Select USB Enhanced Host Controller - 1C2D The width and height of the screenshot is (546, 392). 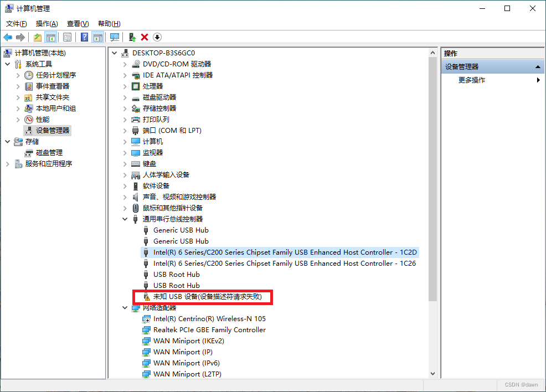click(x=285, y=252)
